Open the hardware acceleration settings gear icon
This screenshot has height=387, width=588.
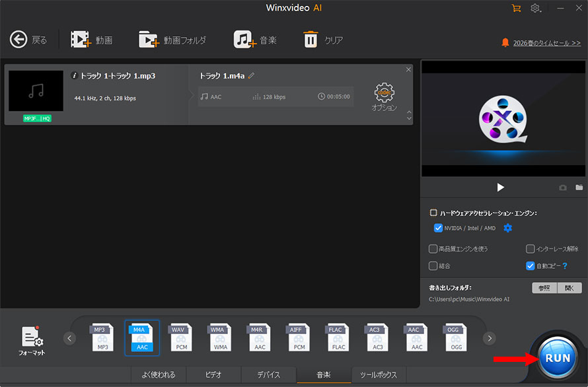[x=507, y=229]
